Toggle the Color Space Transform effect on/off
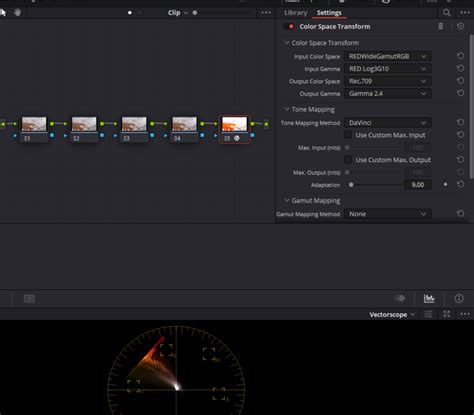This screenshot has width=474, height=415. (x=291, y=26)
